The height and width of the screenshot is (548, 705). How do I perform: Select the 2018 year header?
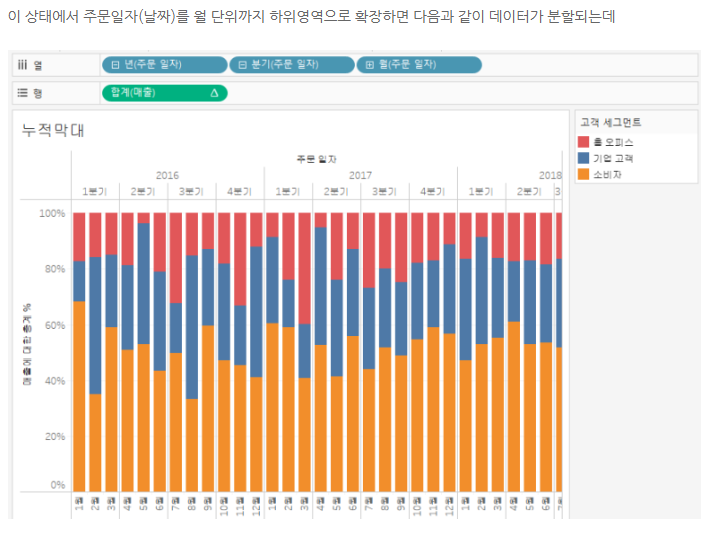point(550,175)
